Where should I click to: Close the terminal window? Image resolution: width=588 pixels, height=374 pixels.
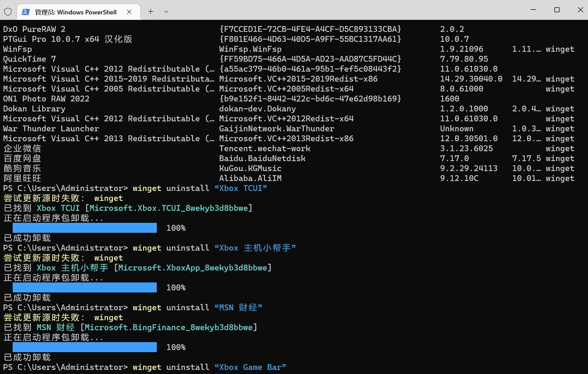pos(580,10)
